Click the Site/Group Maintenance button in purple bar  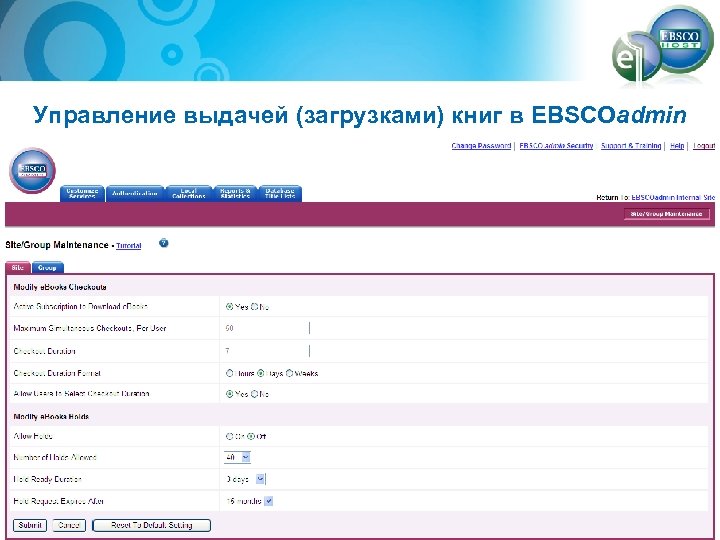click(666, 214)
